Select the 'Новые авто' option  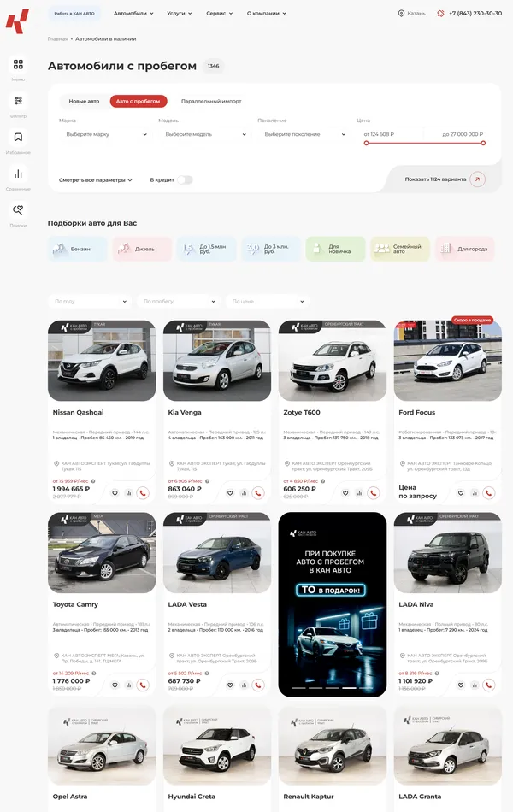(84, 101)
